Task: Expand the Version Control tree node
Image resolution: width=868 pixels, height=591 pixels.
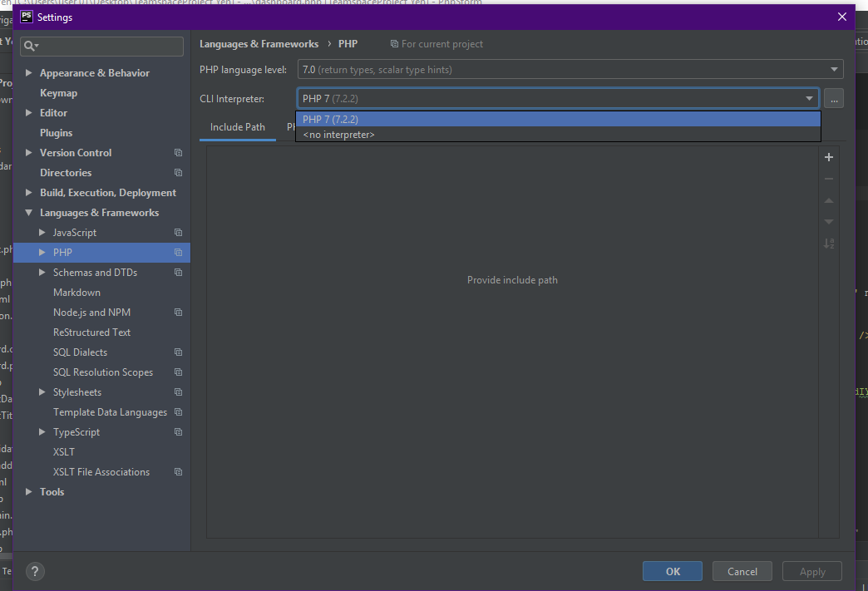Action: 29,152
